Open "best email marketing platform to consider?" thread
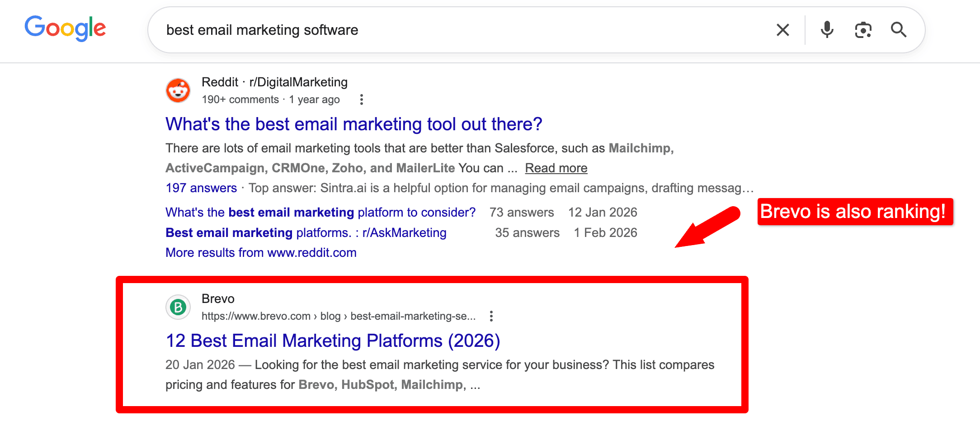This screenshot has width=980, height=426. (320, 213)
